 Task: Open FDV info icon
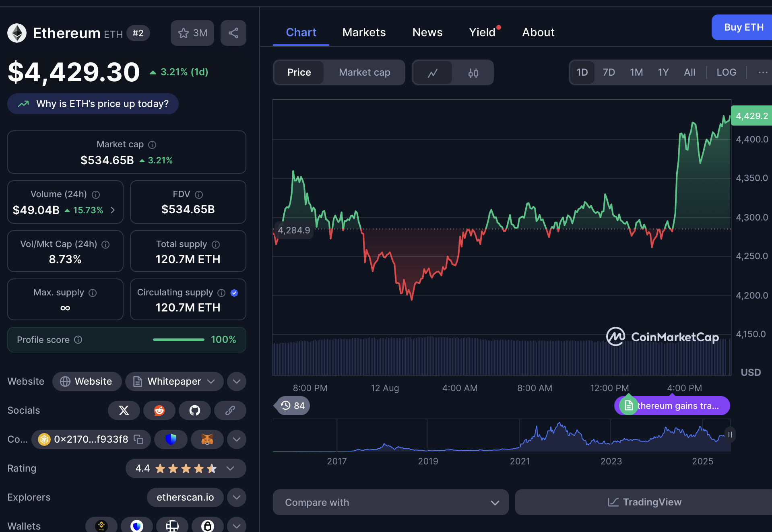pyautogui.click(x=199, y=194)
